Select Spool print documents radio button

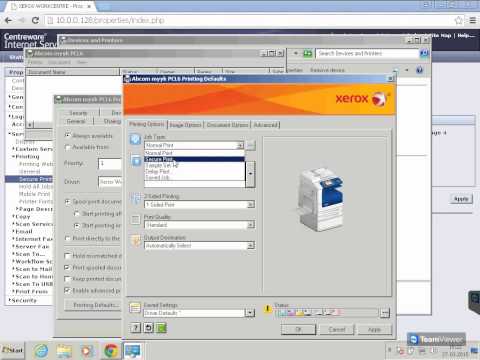pos(68,202)
